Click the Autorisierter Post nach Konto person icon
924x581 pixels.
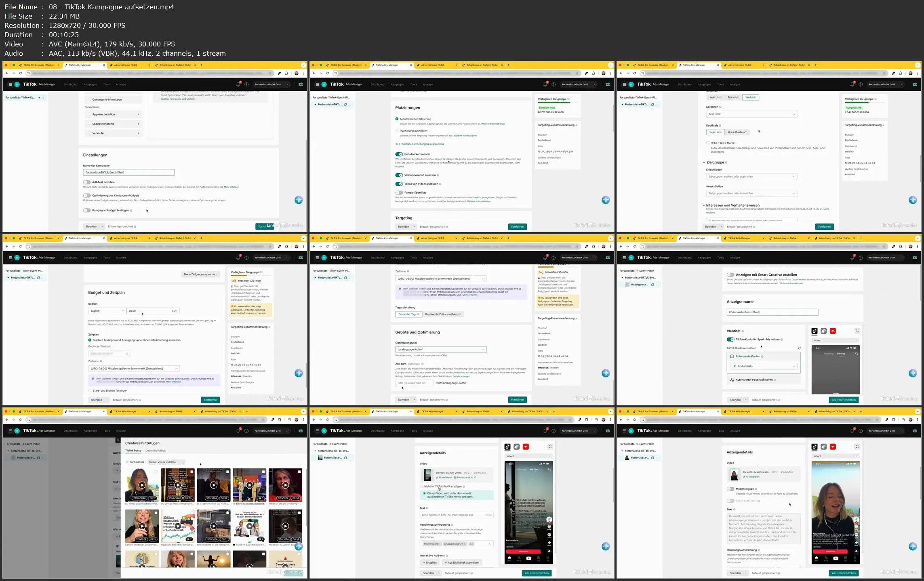[732, 380]
